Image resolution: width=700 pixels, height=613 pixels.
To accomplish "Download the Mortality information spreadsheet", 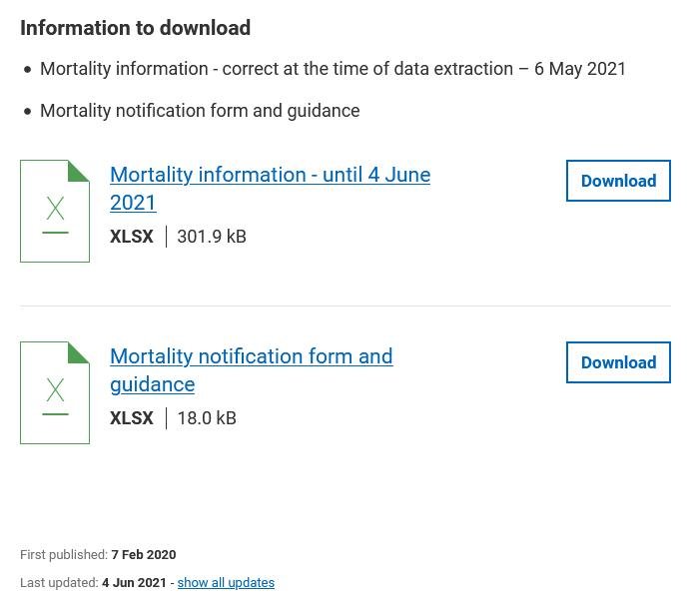I will click(x=618, y=181).
